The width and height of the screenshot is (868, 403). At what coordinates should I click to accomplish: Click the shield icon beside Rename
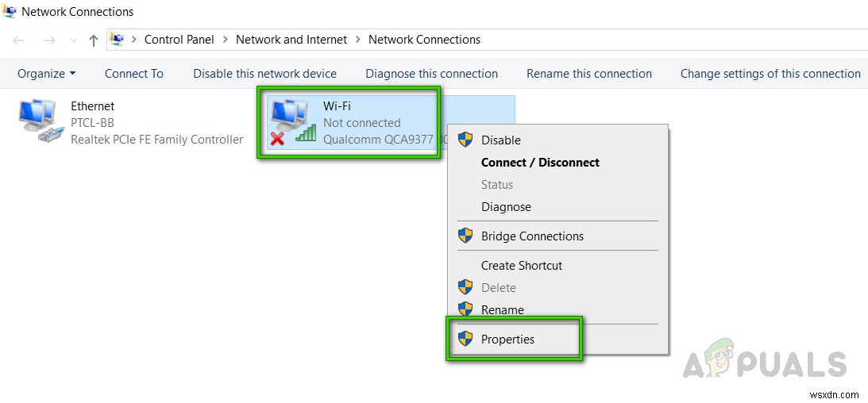tap(465, 309)
